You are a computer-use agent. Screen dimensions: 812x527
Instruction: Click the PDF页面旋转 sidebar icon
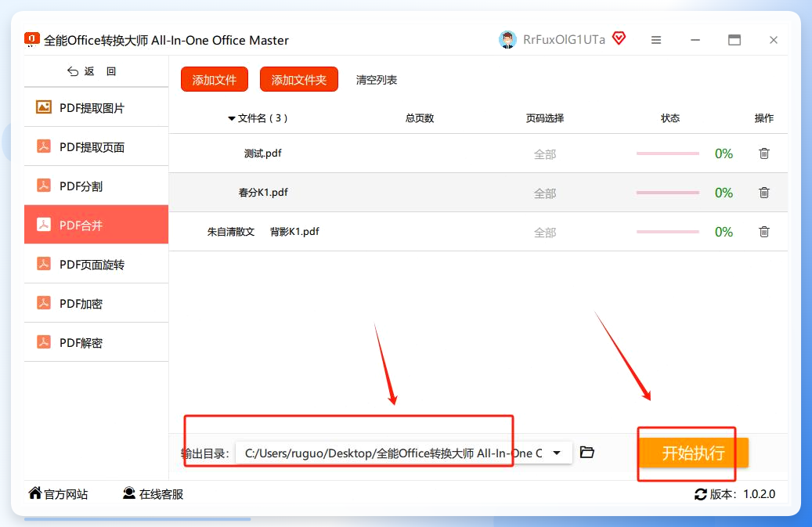click(x=44, y=264)
